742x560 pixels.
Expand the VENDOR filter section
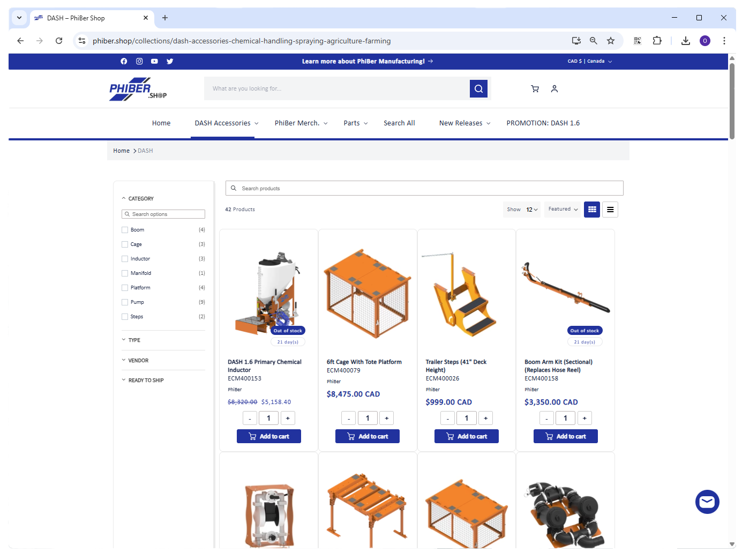pos(138,361)
